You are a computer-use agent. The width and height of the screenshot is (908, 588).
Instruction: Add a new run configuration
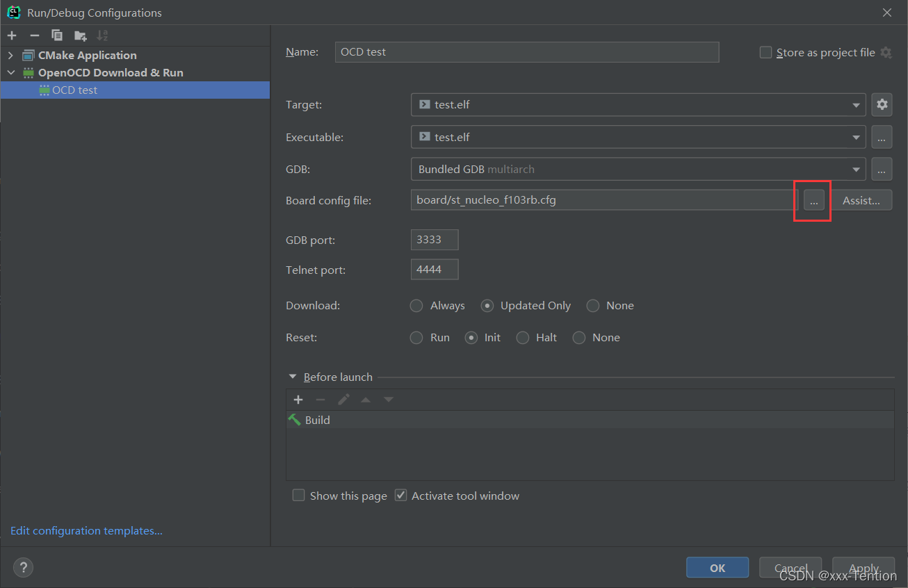(12, 35)
